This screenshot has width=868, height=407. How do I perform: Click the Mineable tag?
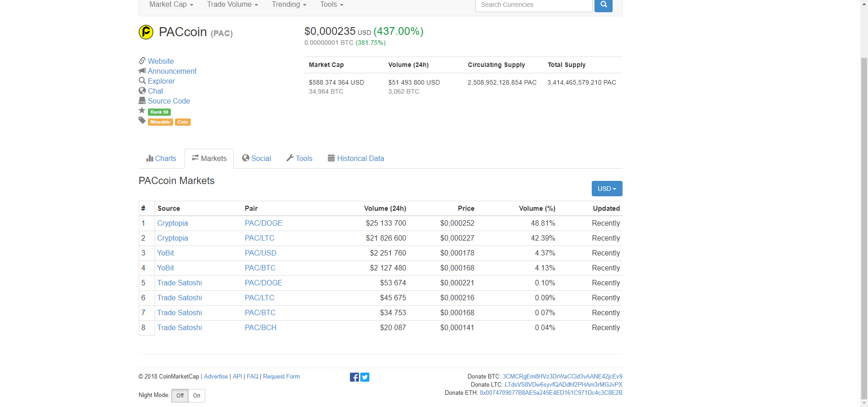160,122
